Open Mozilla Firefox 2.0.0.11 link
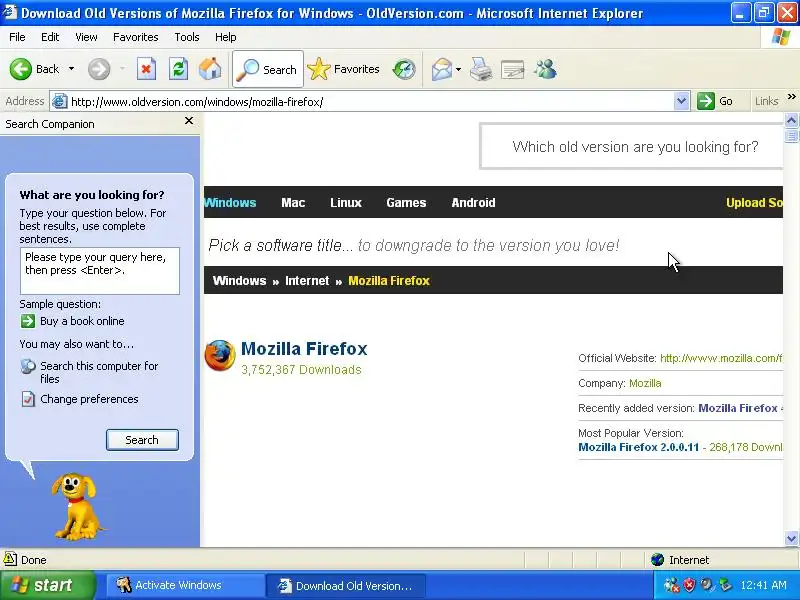Image resolution: width=800 pixels, height=600 pixels. pos(638,447)
